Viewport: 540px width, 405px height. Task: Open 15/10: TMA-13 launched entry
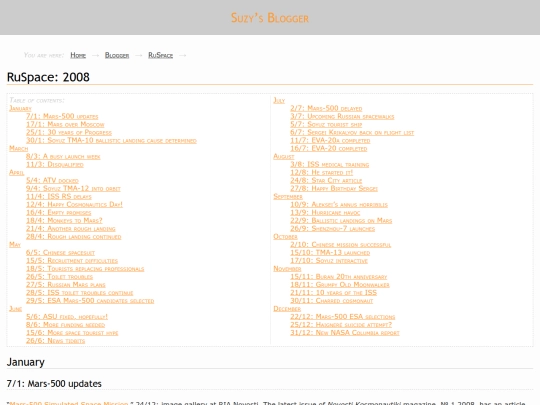point(330,252)
